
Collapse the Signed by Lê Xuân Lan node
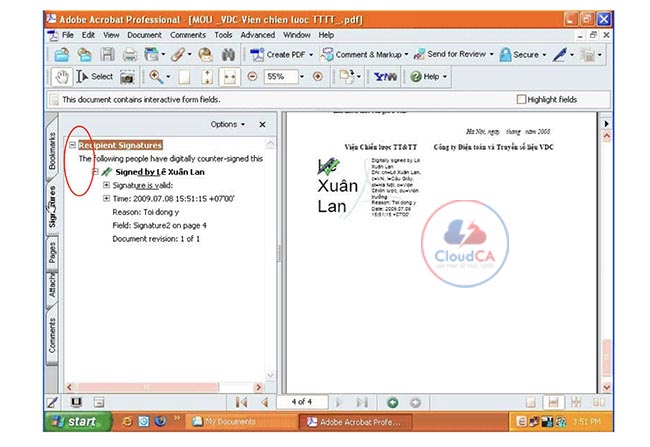pyautogui.click(x=95, y=172)
